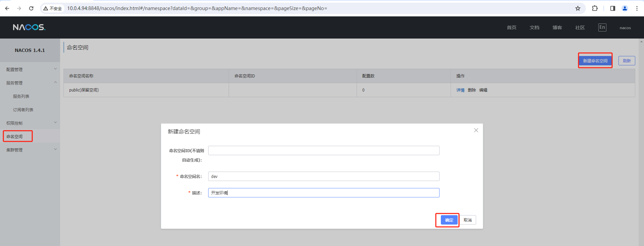The height and width of the screenshot is (246, 644).
Task: Click the browser forward arrow
Action: pos(19,8)
